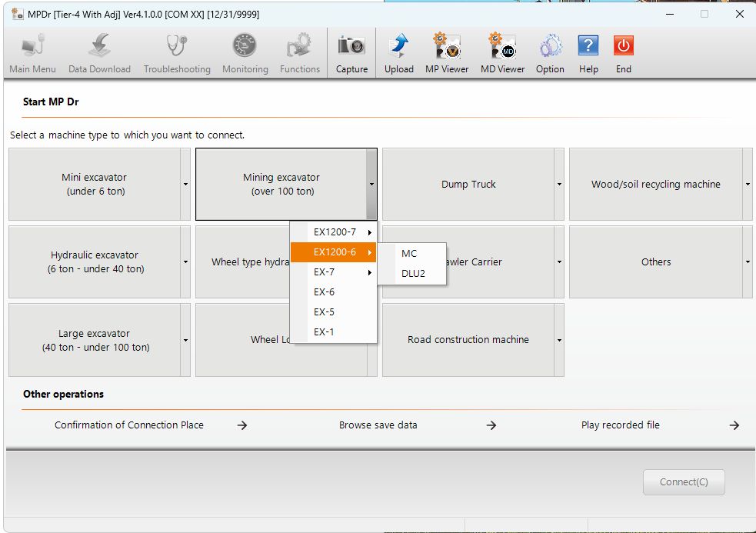
Task: Choose DLU2 from the EX1200-6 submenu
Action: point(412,274)
